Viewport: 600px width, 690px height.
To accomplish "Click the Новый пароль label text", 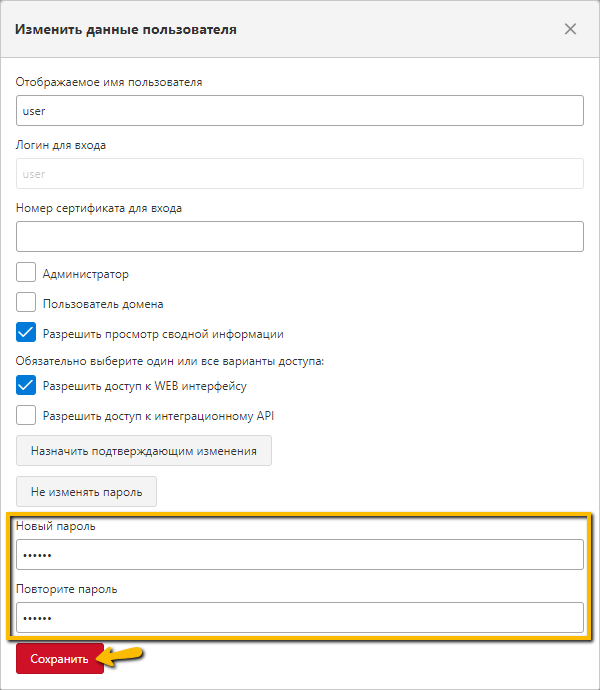I will point(55,526).
